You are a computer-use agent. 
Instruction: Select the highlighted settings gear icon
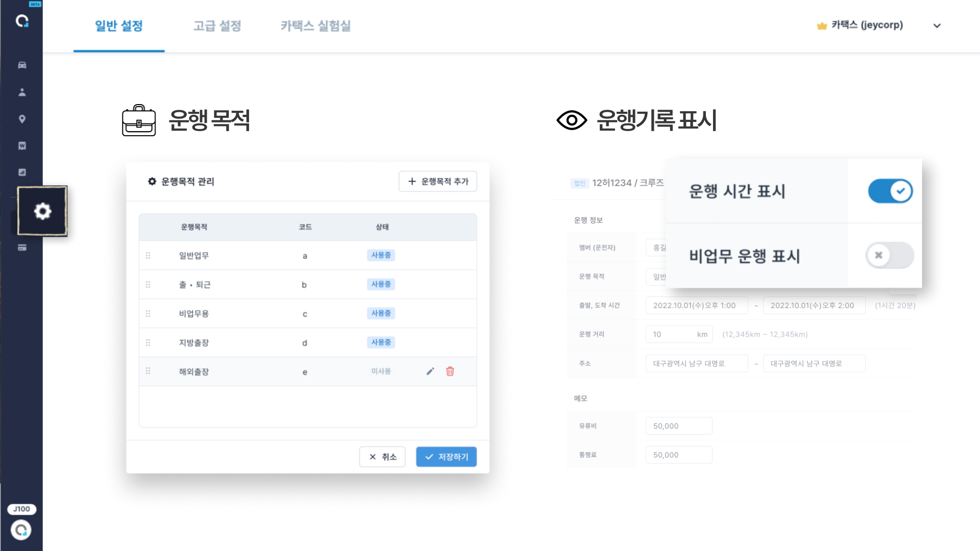coord(42,211)
